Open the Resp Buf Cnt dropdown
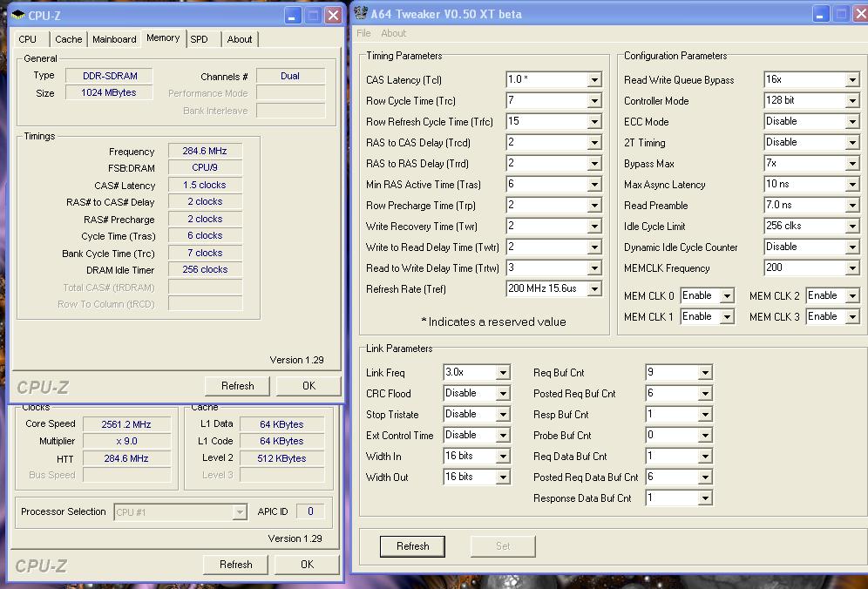Viewport: 868px width, 589px height. (x=705, y=415)
